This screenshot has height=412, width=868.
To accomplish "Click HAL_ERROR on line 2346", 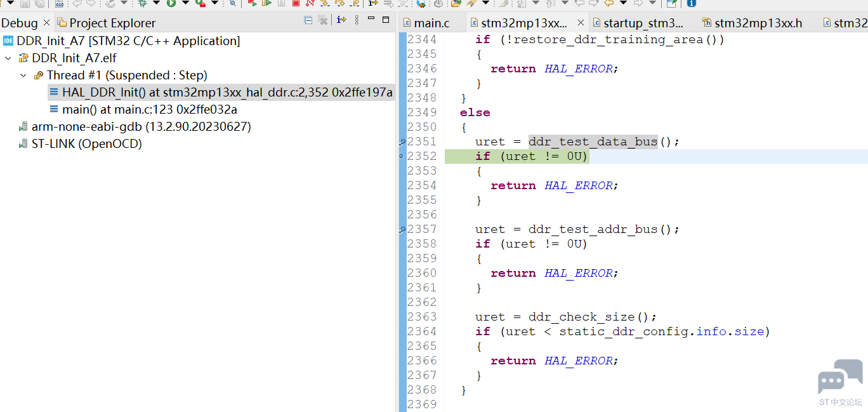I will [579, 69].
